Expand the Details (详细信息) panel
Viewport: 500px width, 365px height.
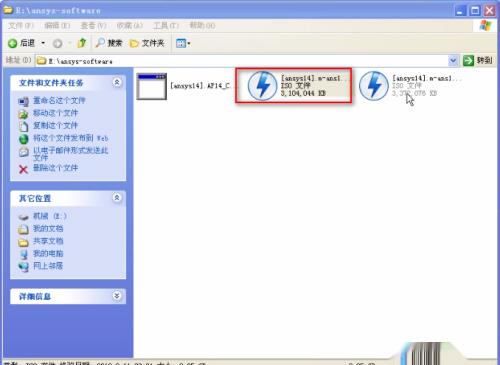point(117,296)
